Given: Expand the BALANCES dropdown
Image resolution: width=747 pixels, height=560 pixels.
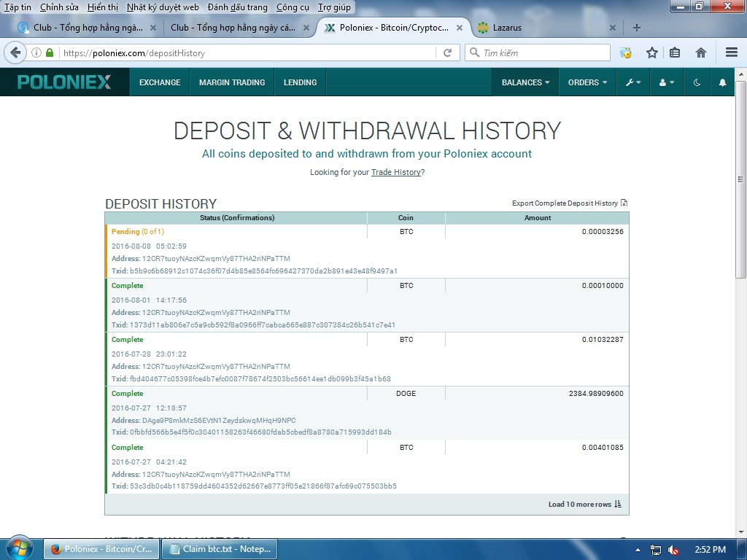Looking at the screenshot, I should [x=525, y=82].
